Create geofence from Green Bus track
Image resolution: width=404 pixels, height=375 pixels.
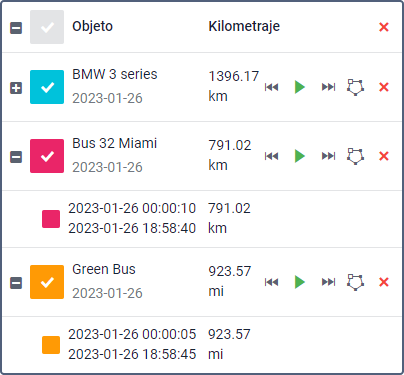click(355, 282)
